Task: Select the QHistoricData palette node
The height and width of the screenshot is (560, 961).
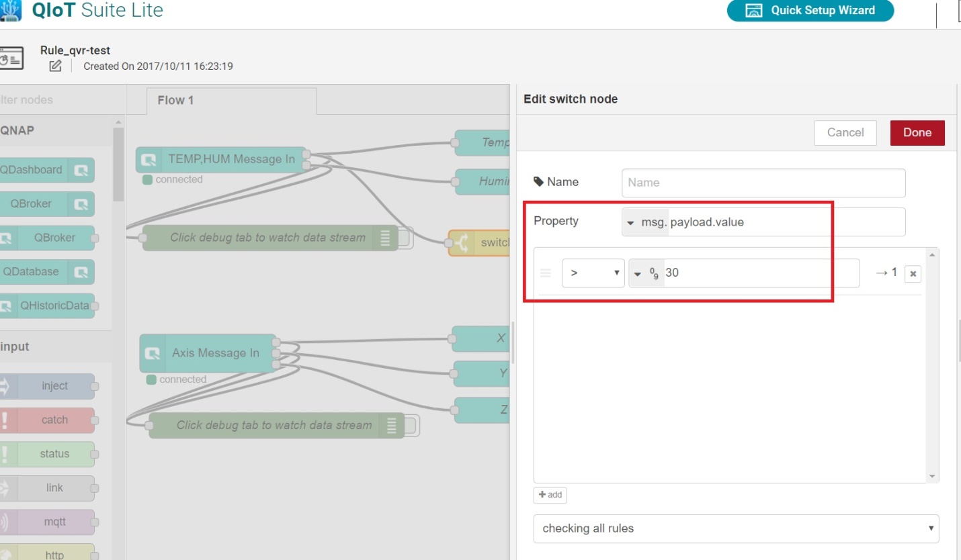Action: click(x=46, y=306)
